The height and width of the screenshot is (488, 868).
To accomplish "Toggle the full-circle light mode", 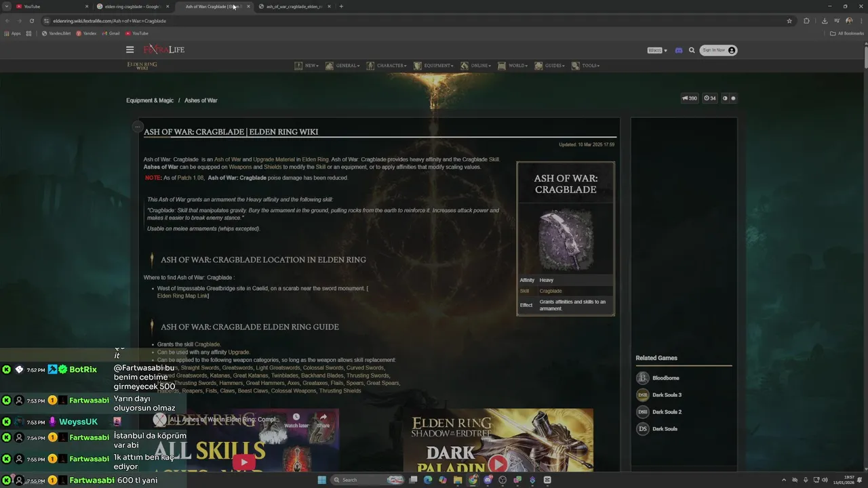I will tap(733, 98).
